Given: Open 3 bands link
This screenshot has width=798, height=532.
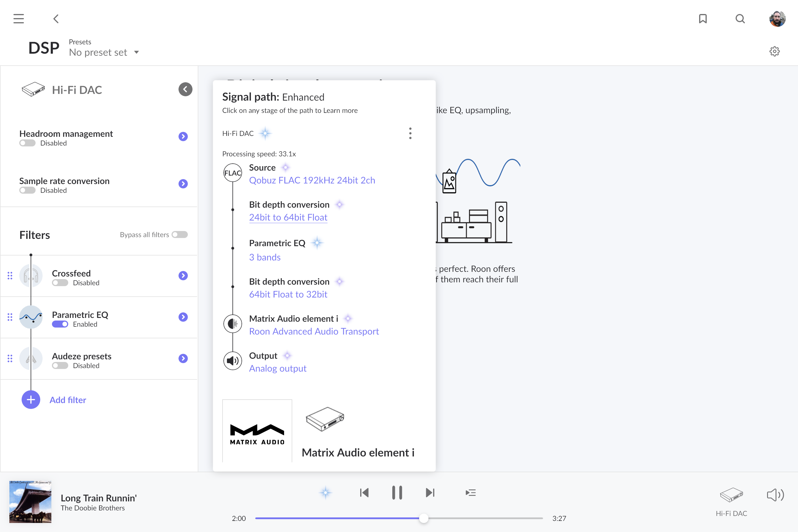Looking at the screenshot, I should click(x=265, y=257).
